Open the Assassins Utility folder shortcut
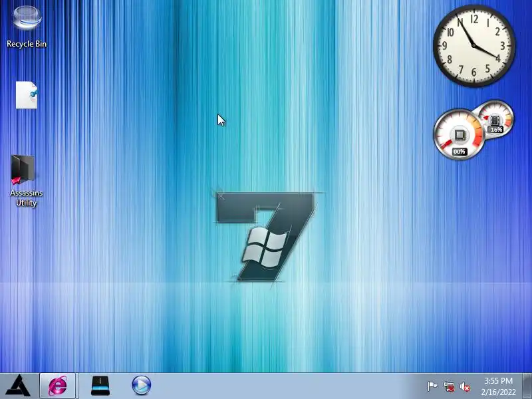 [x=23, y=170]
